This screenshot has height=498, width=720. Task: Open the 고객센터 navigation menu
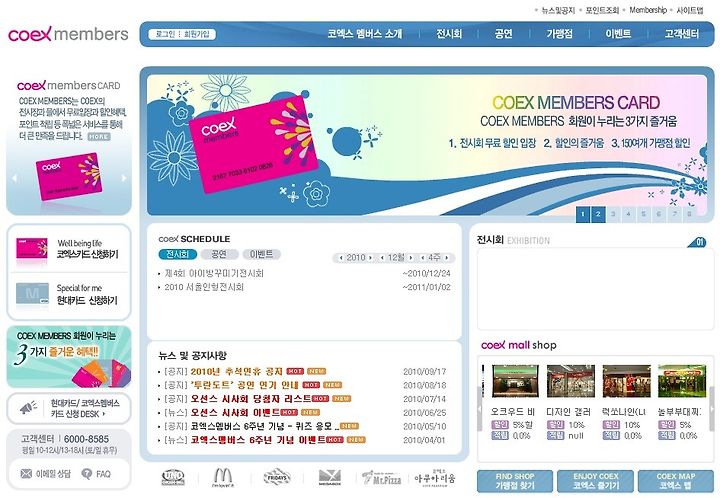coord(682,34)
